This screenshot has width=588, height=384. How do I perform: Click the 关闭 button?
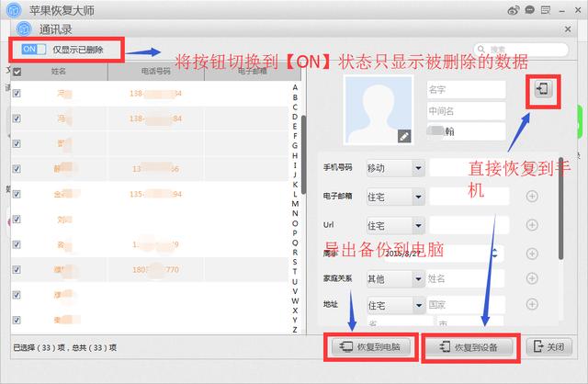[x=549, y=347]
